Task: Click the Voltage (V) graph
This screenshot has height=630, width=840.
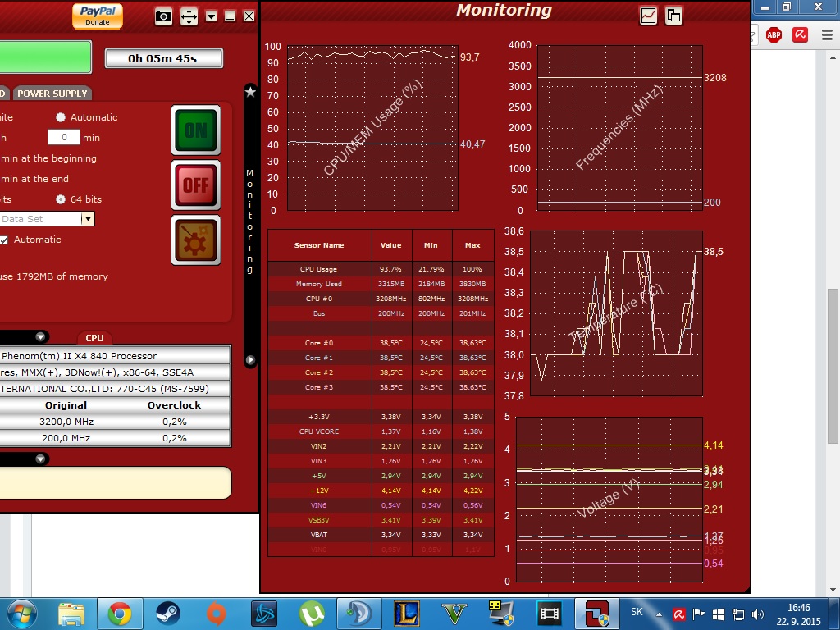Action: [609, 500]
